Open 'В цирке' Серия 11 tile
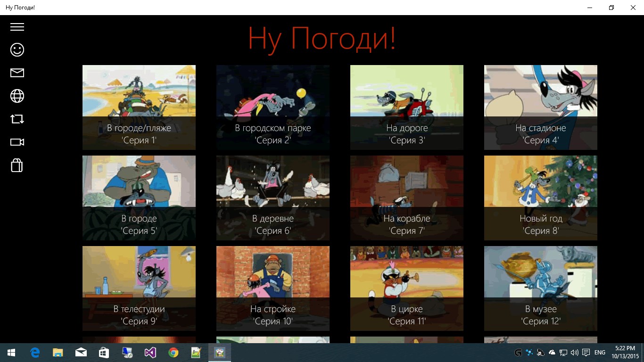 407,288
